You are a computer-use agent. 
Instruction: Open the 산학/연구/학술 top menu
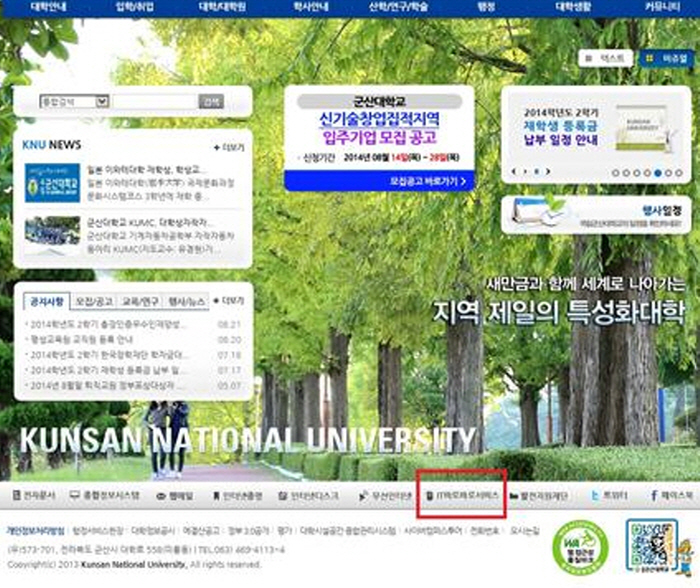[399, 7]
